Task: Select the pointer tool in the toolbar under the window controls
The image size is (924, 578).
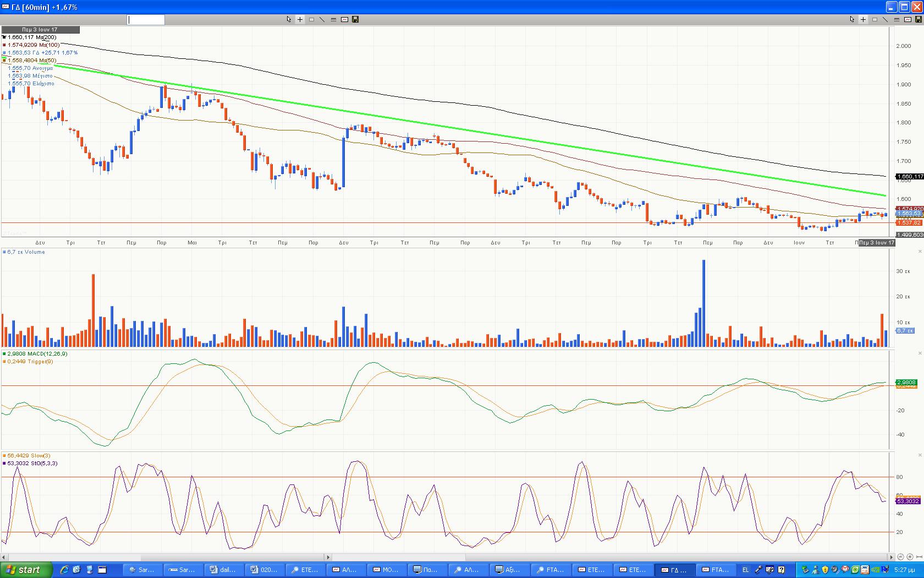Action: (x=852, y=19)
